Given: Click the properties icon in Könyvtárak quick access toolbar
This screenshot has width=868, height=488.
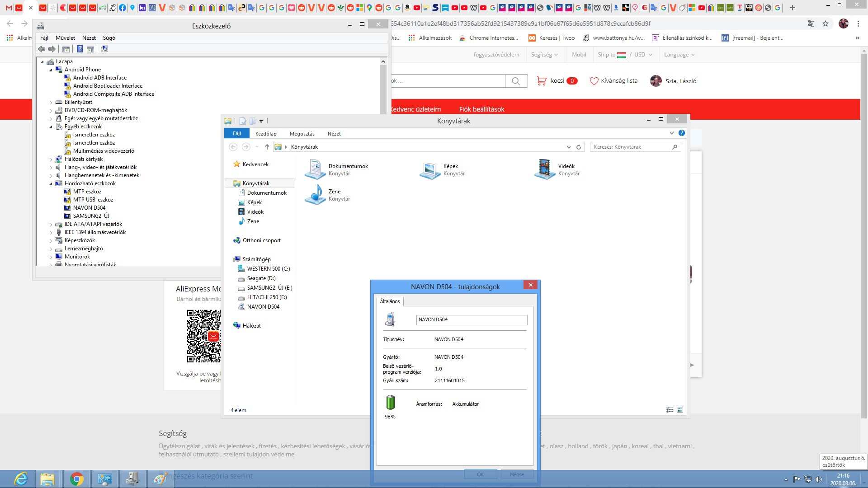Looking at the screenshot, I should [x=243, y=121].
